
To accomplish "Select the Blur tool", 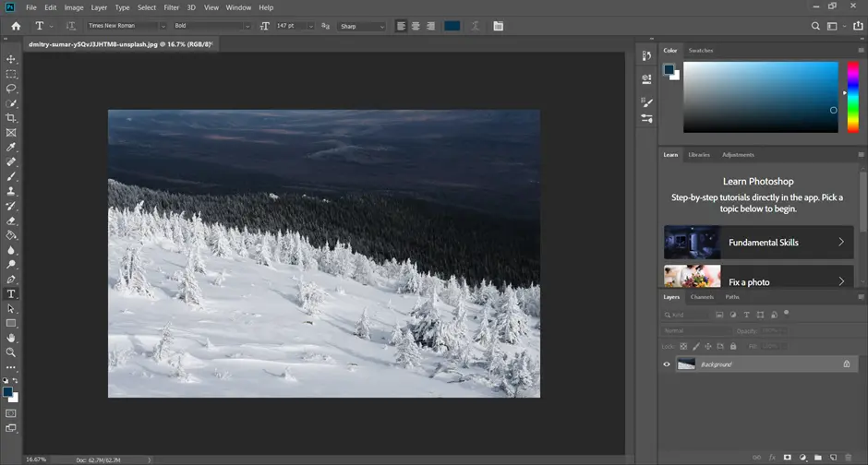I will (x=11, y=250).
